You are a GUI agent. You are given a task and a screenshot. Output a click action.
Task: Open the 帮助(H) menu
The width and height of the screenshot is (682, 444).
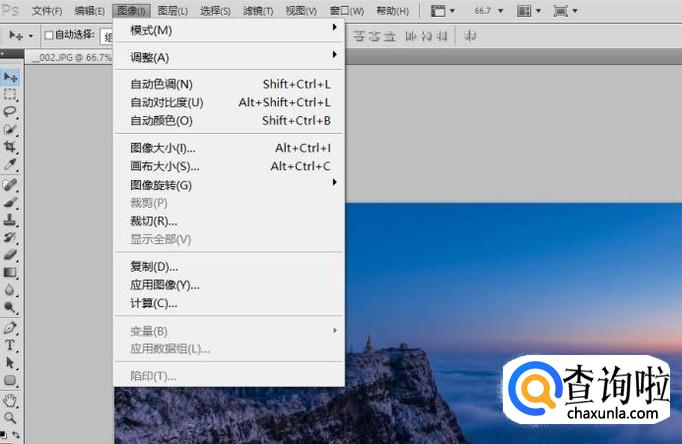392,11
